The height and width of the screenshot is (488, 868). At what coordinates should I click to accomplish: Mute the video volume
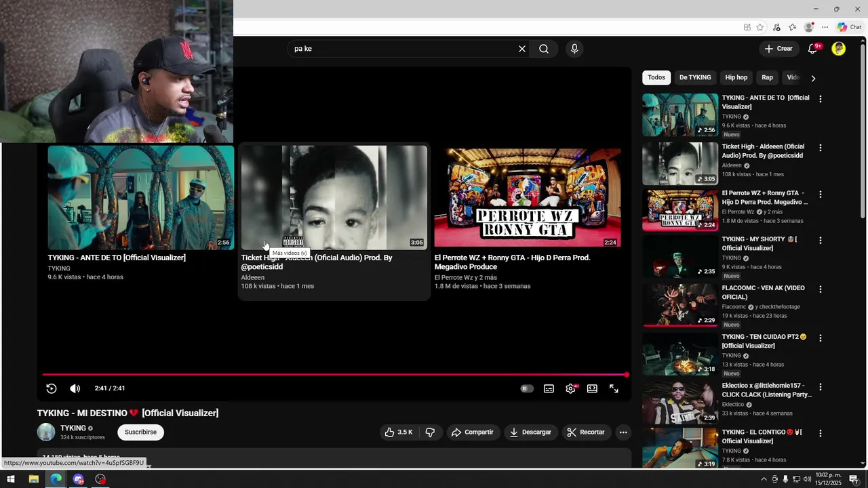[75, 388]
